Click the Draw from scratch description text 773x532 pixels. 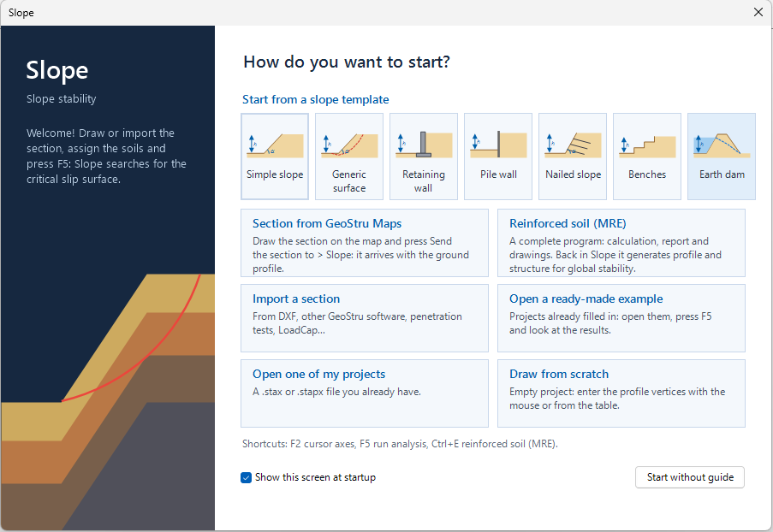[617, 399]
